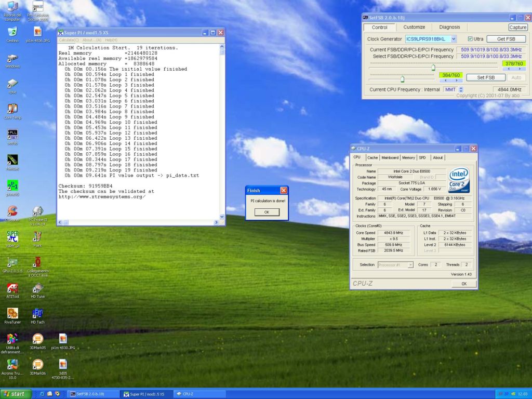Screen dimensions: 532x399
Task: Close the Finish dialog with the X button
Action: click(284, 190)
